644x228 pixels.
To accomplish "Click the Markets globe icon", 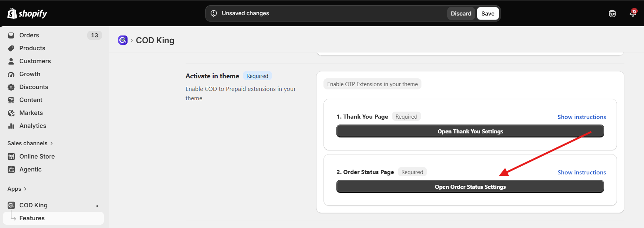I will (x=11, y=113).
